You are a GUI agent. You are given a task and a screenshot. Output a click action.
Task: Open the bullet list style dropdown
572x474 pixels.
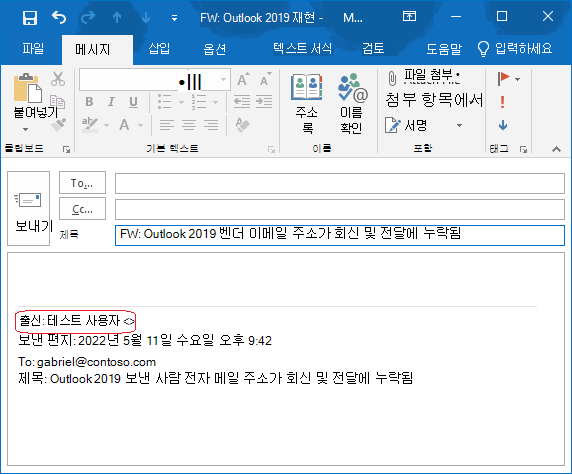tap(181, 102)
